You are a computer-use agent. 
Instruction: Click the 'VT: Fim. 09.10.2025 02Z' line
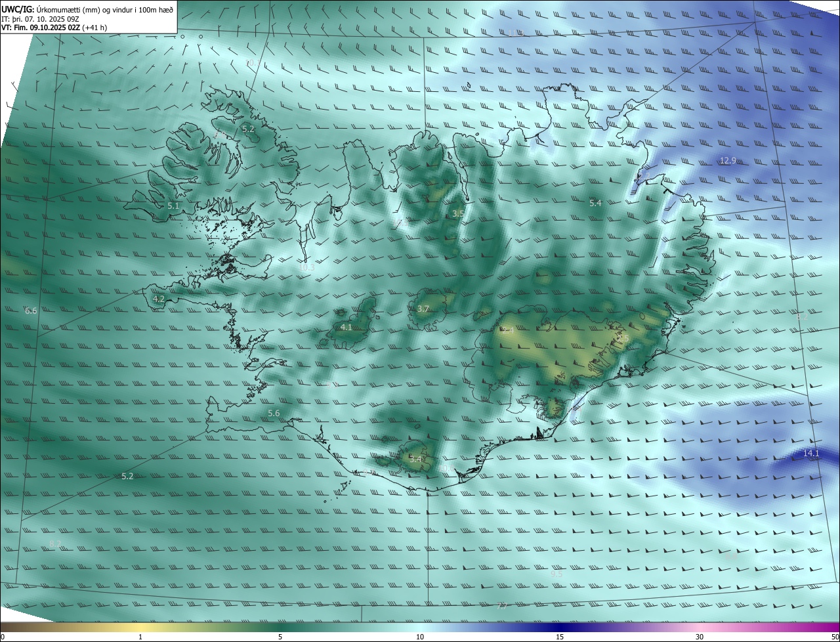pos(41,28)
